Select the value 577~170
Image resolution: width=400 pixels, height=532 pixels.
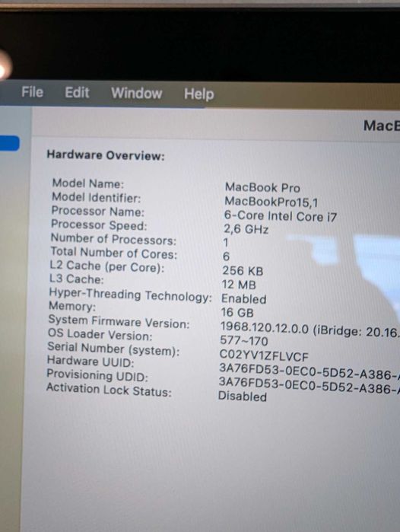244,341
